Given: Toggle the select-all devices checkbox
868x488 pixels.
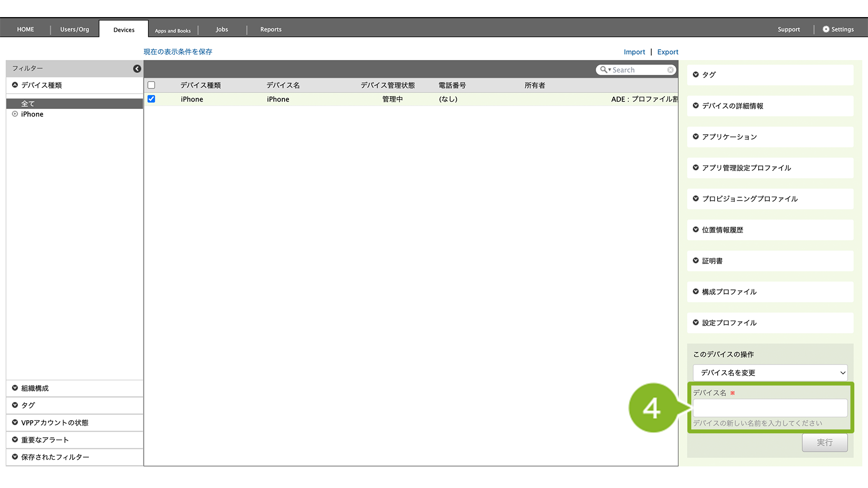Looking at the screenshot, I should 151,85.
